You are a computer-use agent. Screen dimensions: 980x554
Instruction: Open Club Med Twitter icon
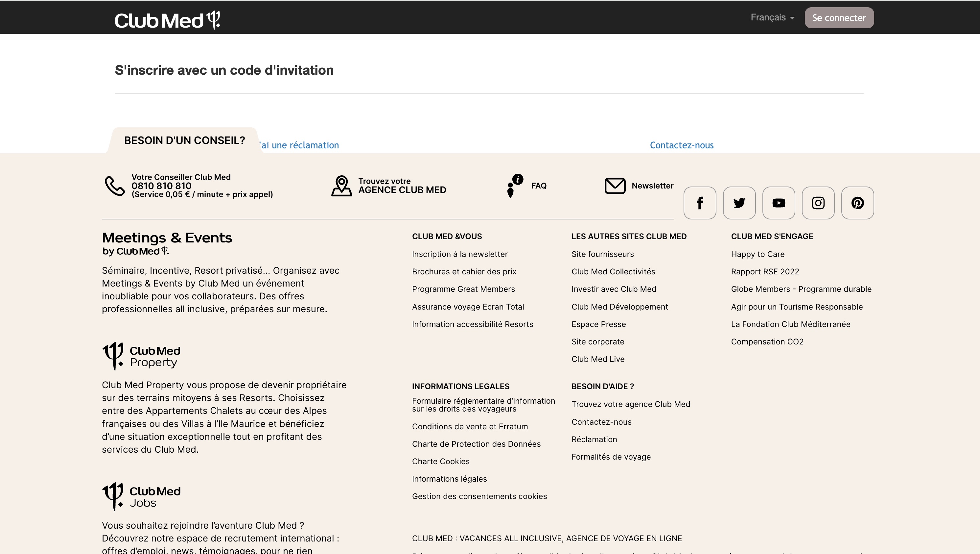739,203
